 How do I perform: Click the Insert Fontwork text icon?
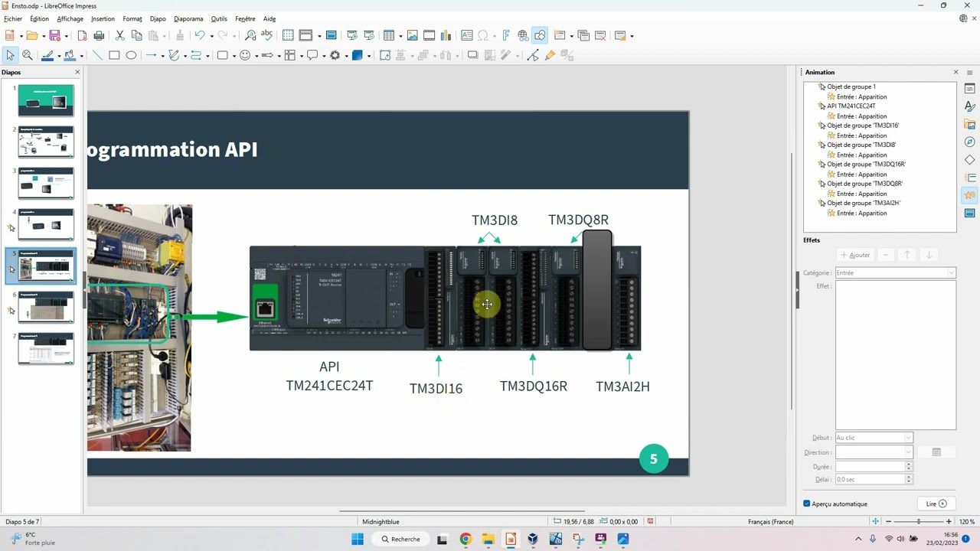pos(506,35)
